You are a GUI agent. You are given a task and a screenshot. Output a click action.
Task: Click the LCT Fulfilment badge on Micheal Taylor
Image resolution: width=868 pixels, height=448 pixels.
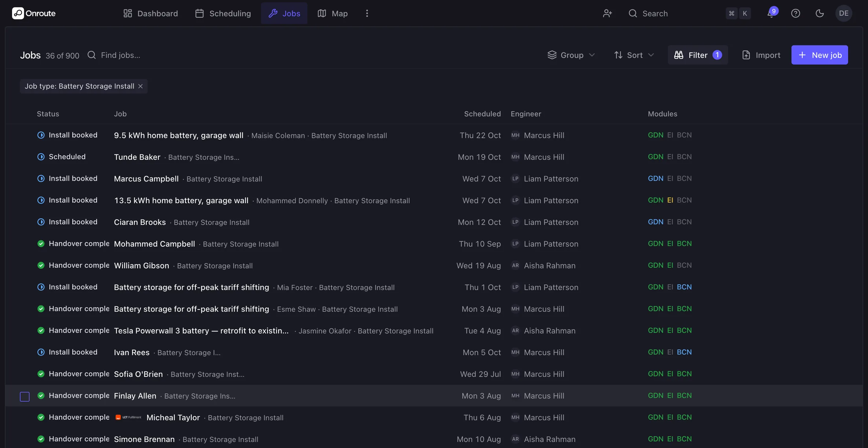tap(128, 417)
